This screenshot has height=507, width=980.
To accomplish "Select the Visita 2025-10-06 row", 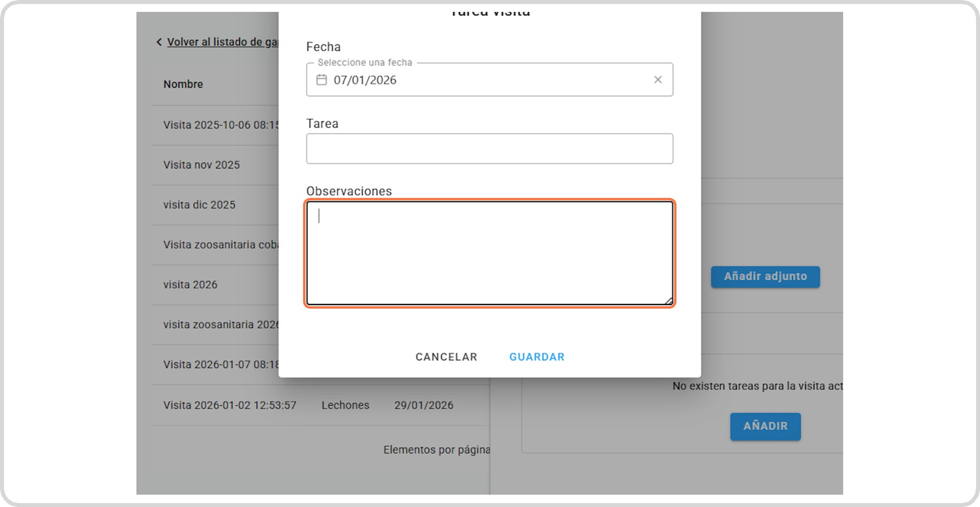I will pyautogui.click(x=221, y=125).
